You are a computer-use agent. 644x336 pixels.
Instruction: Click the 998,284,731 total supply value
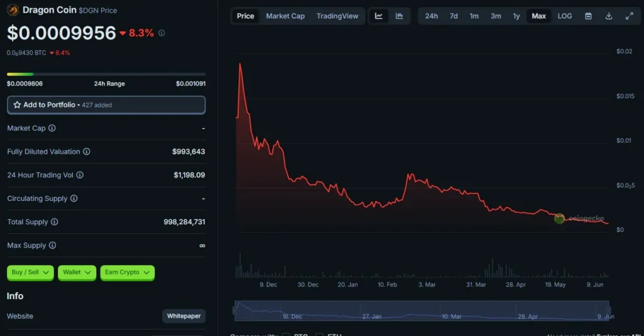click(184, 222)
